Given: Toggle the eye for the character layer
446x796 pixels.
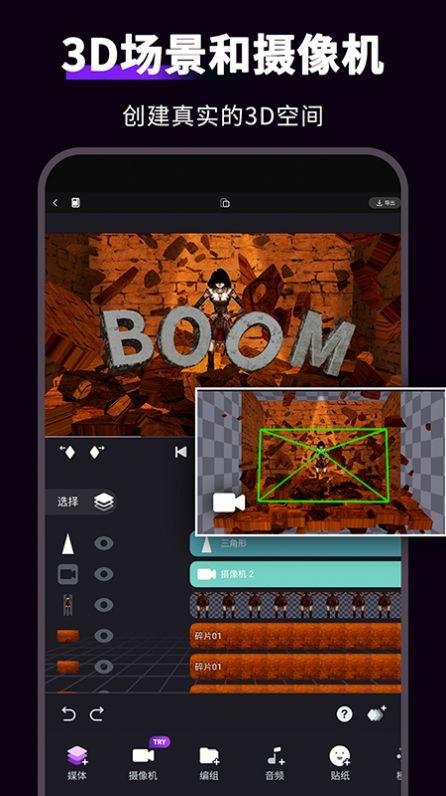Looking at the screenshot, I should [x=104, y=605].
